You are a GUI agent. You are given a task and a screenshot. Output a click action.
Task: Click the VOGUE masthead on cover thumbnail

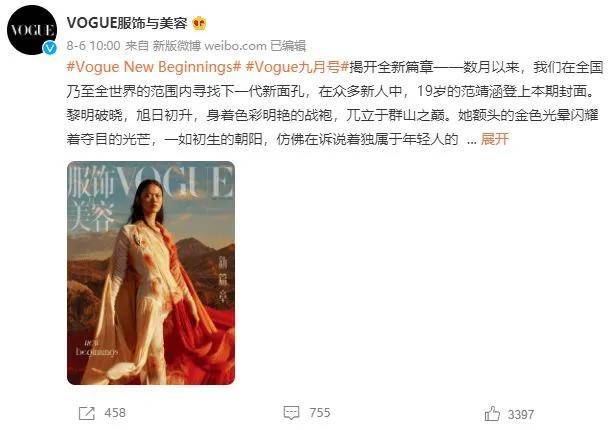click(x=174, y=181)
